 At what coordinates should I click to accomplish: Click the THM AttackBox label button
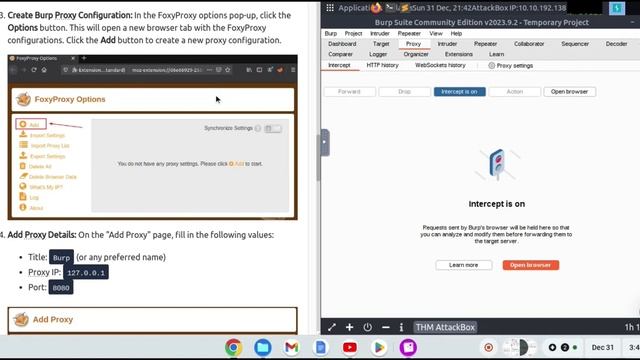tap(445, 327)
